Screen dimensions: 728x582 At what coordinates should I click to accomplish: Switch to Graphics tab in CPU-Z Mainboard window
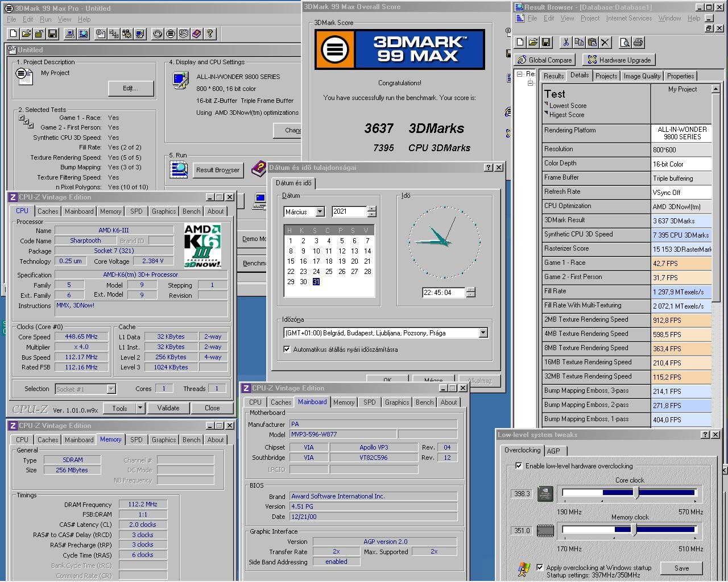click(x=396, y=402)
